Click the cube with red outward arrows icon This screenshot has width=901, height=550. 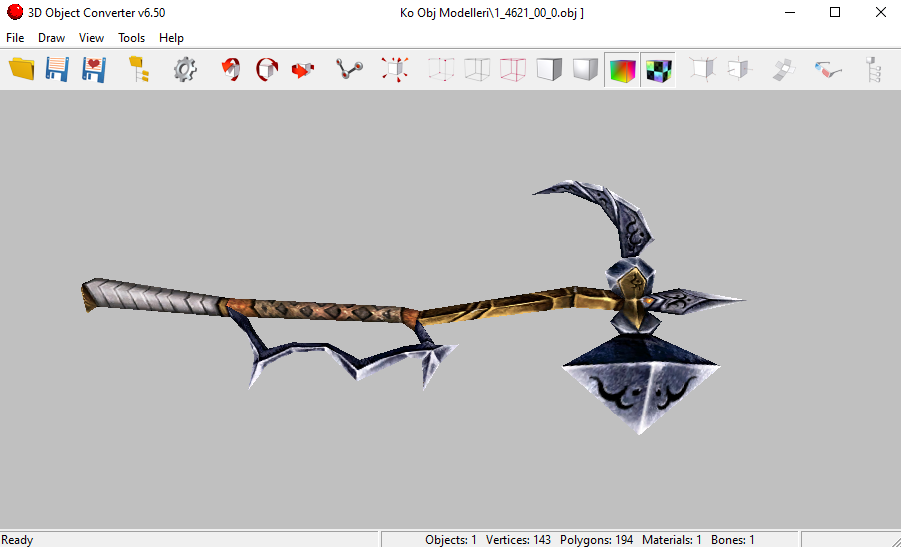point(395,70)
